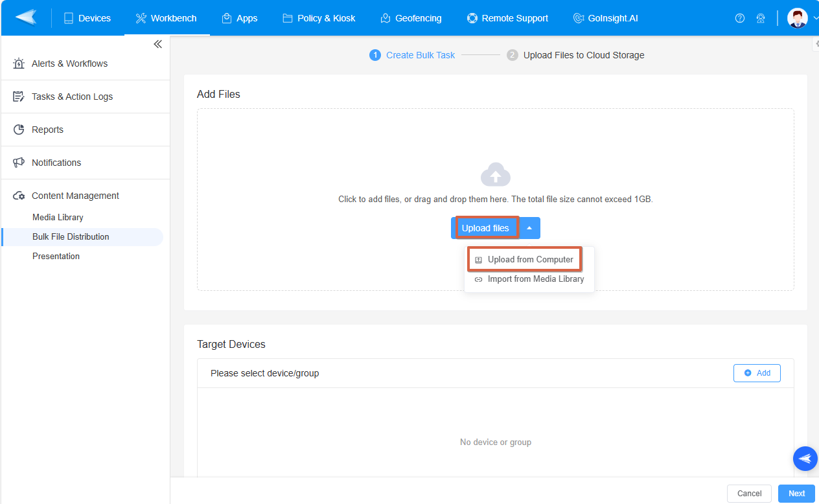Expand the user account avatar menu

tap(798, 17)
